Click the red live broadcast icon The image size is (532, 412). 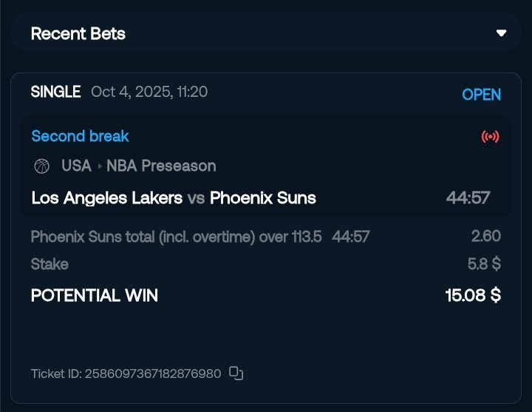pos(490,137)
